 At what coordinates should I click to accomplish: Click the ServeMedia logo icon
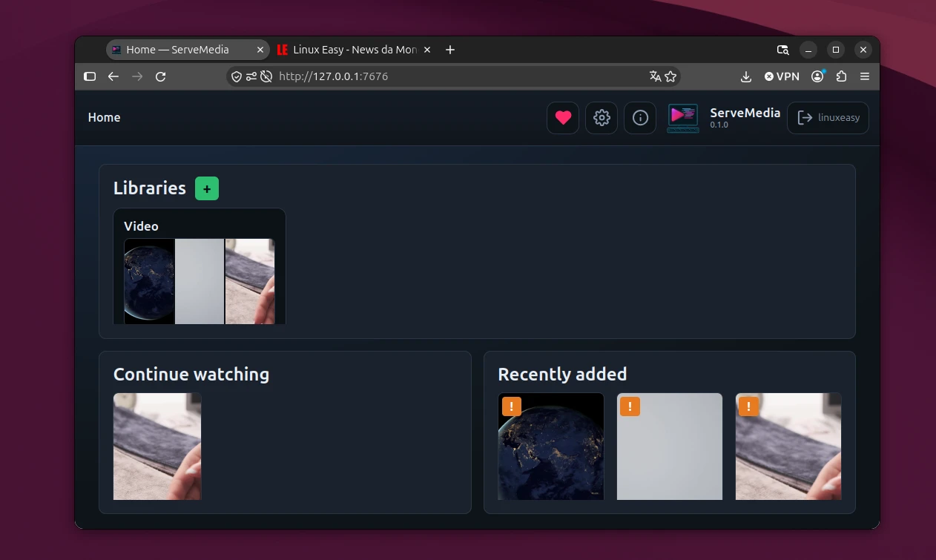coord(683,118)
